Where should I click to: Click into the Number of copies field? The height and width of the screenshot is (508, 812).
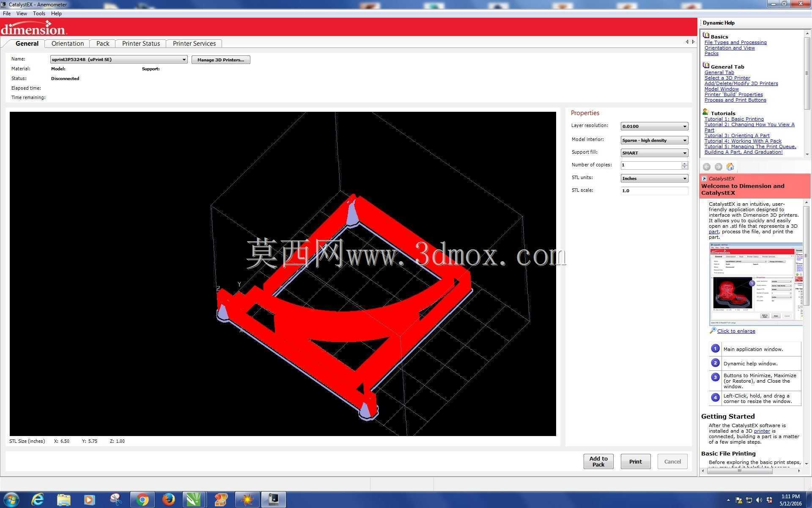(x=651, y=165)
